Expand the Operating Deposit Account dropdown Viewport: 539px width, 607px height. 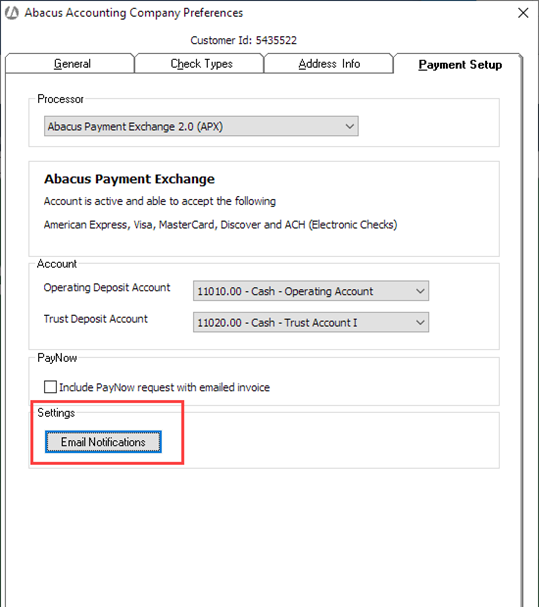311,291
